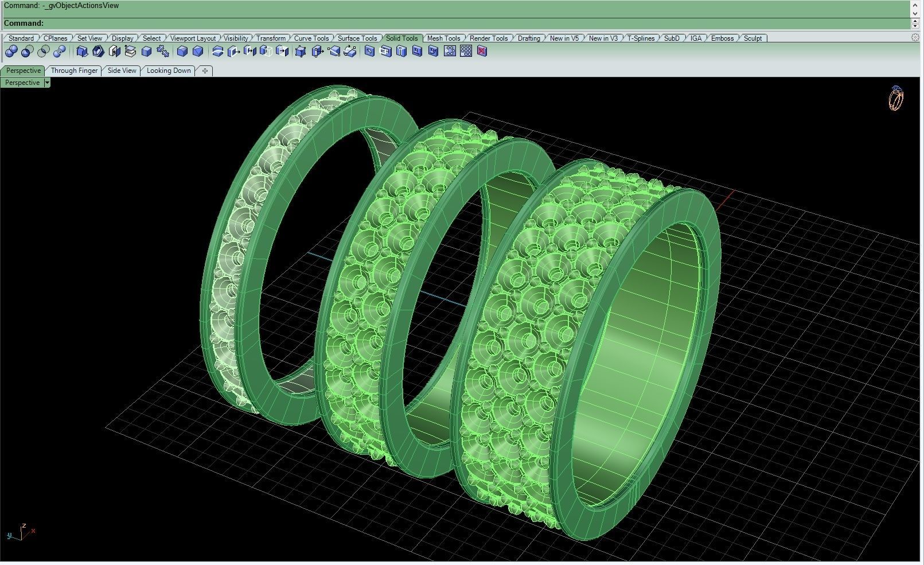Open the Visibility toolbar tab
The width and height of the screenshot is (924, 565).
click(x=236, y=38)
